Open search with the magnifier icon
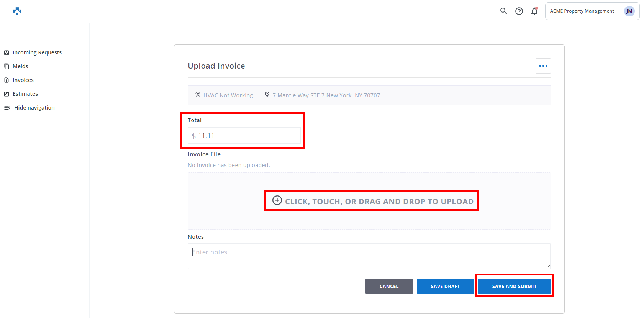 click(x=503, y=11)
